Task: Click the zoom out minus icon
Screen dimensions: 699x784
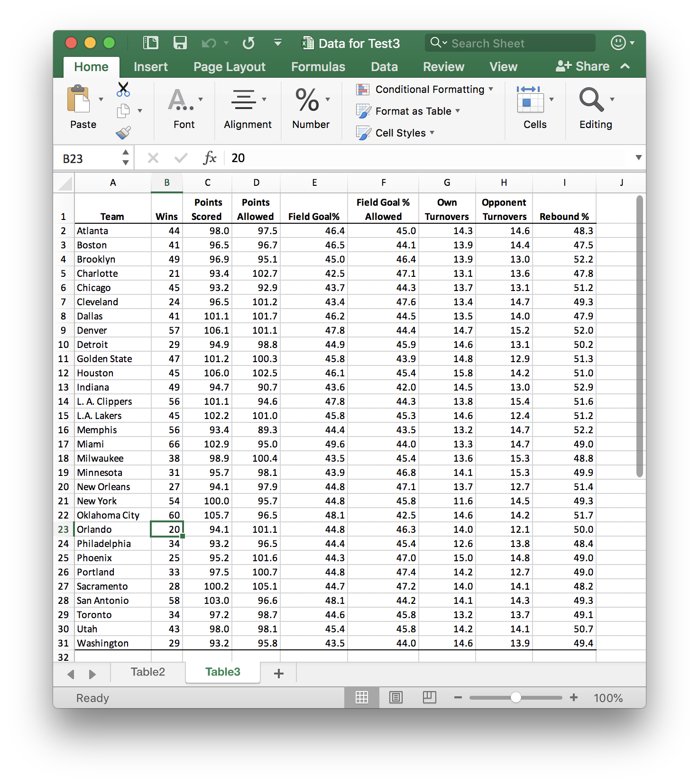Action: [x=458, y=697]
